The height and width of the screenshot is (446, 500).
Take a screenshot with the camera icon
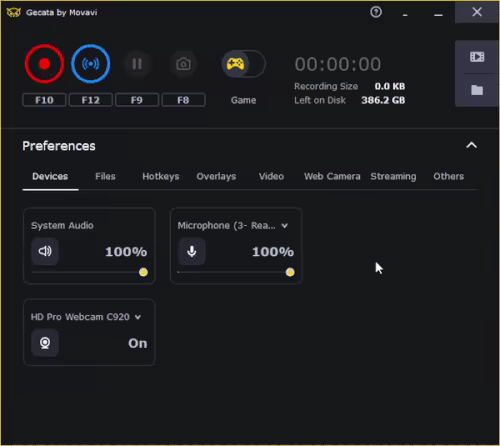[183, 64]
